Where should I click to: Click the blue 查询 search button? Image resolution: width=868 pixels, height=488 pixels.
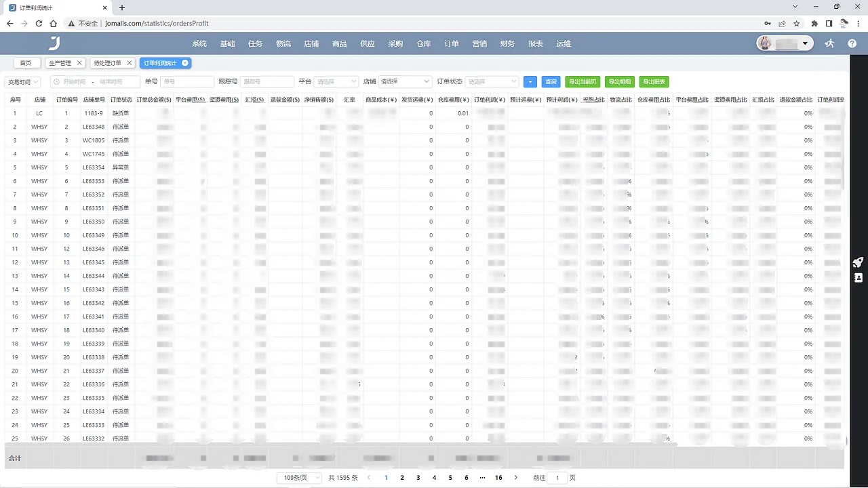coord(551,81)
